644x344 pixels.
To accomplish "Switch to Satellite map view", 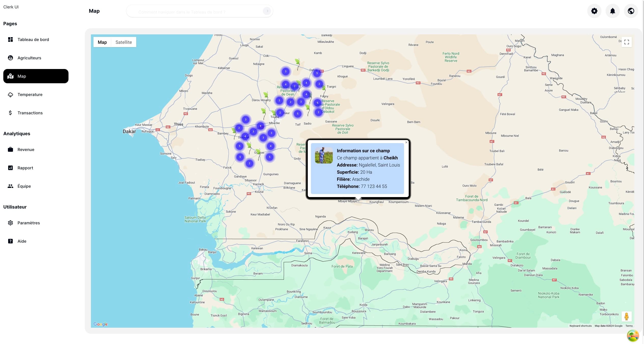I will tap(124, 42).
